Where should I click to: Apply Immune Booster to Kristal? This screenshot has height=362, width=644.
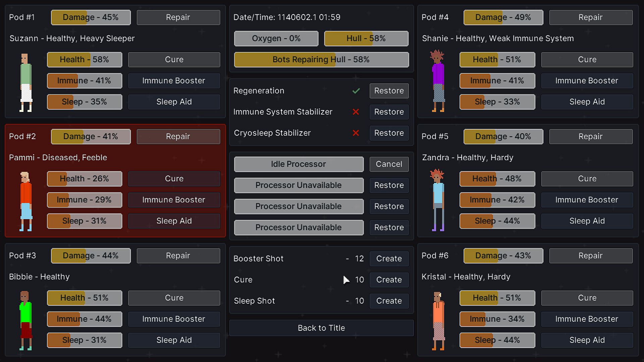(587, 319)
